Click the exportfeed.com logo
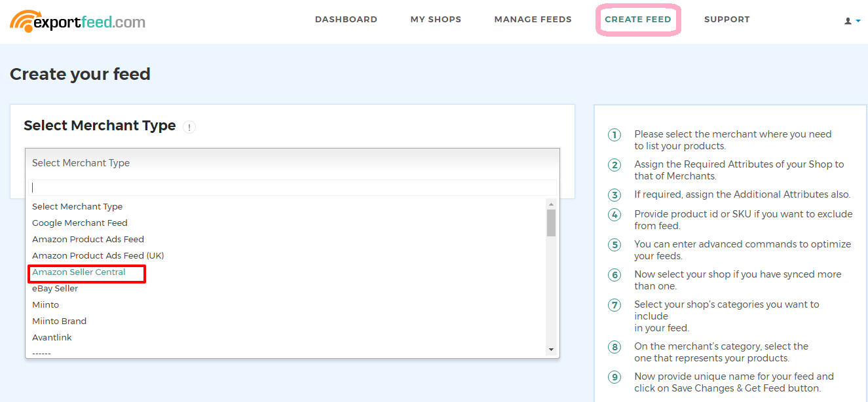 [77, 22]
